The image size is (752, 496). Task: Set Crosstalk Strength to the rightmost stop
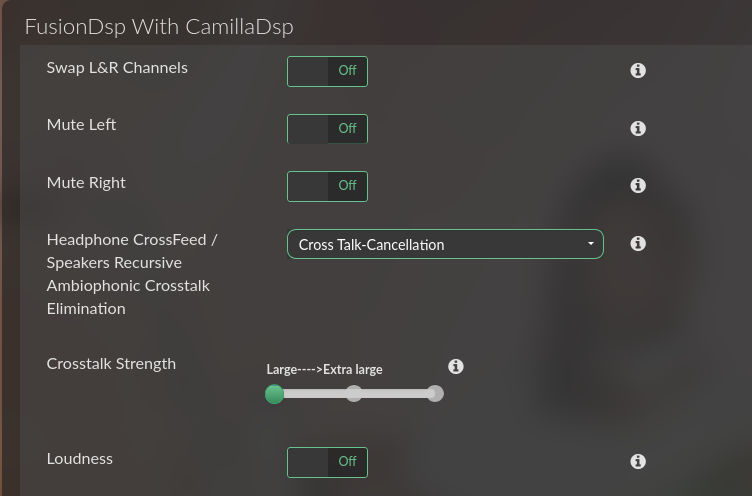(435, 393)
